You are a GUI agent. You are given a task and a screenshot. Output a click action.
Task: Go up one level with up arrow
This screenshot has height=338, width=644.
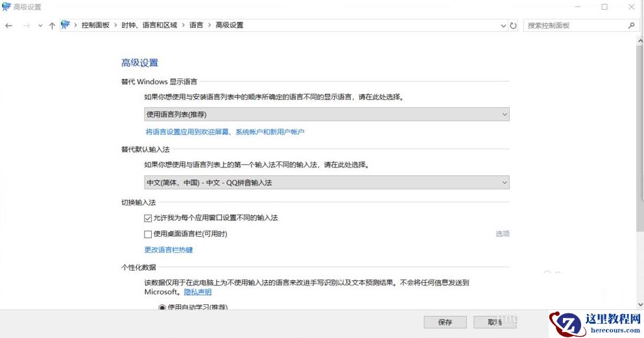click(52, 25)
